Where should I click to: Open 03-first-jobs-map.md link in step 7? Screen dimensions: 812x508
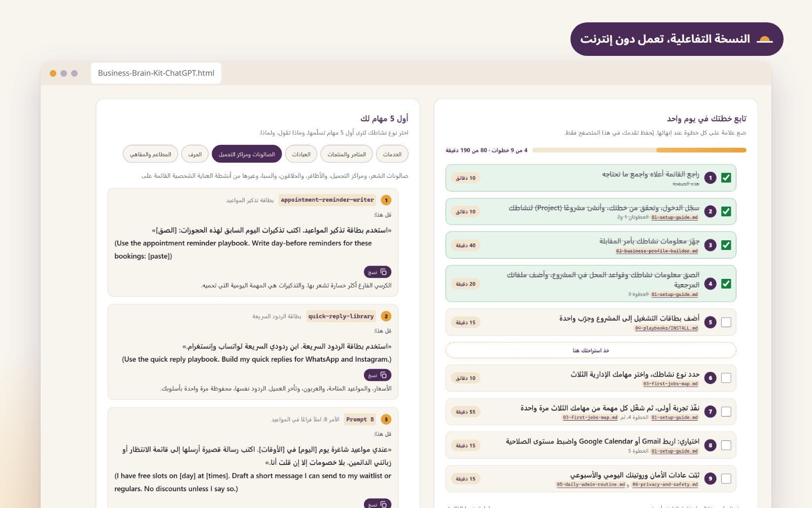click(590, 418)
